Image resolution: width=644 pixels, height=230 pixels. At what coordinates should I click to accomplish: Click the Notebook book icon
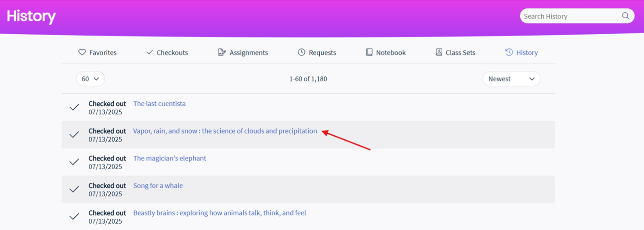(x=369, y=52)
